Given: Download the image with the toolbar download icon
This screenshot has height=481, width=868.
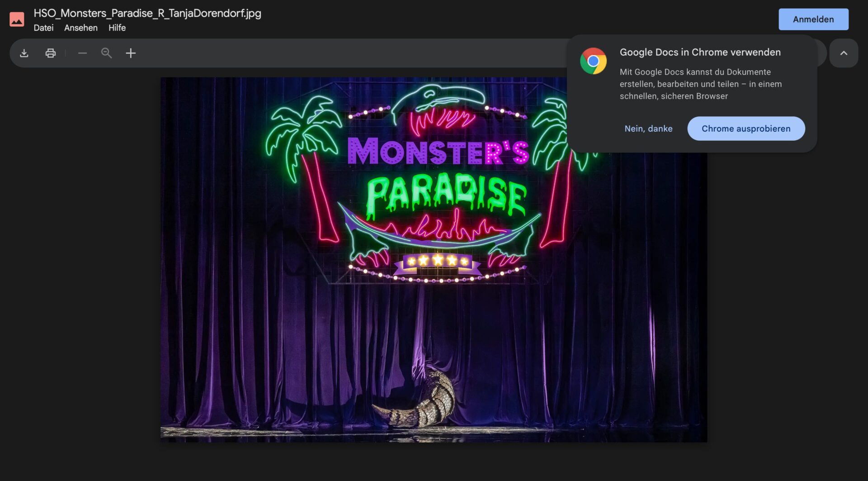Looking at the screenshot, I should point(24,53).
